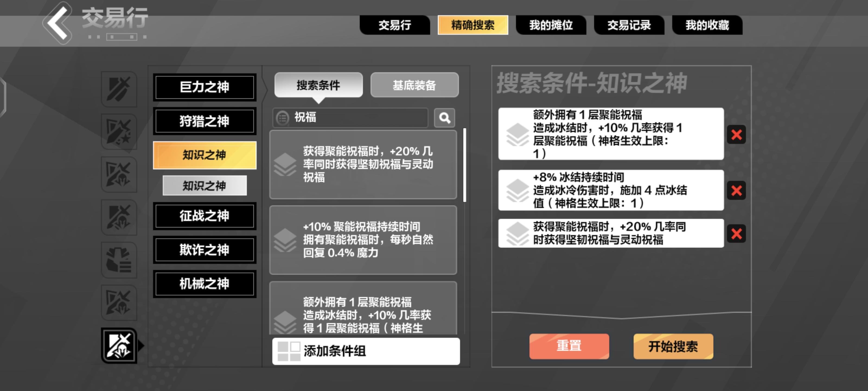Click the 祝福 search input field

tap(357, 118)
